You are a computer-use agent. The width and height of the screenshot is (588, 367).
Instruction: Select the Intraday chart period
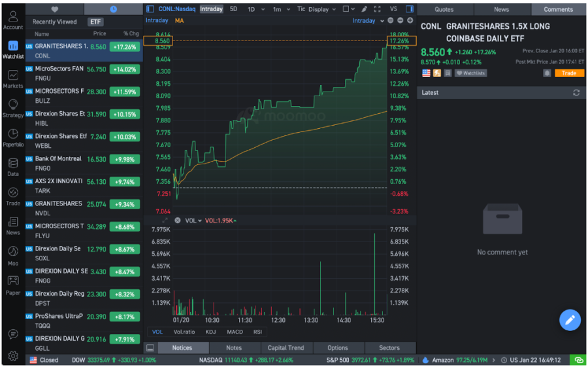coord(211,9)
